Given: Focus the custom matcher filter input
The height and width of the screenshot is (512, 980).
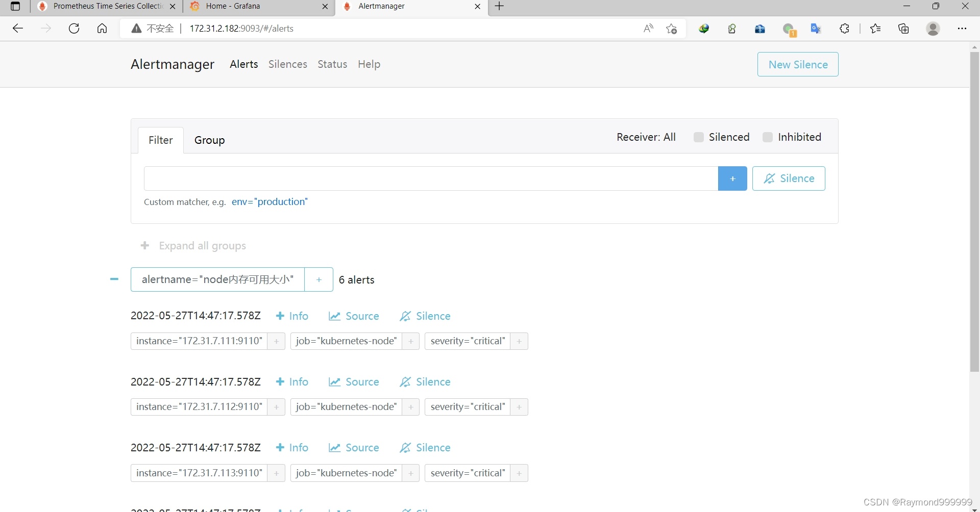Looking at the screenshot, I should tap(431, 178).
